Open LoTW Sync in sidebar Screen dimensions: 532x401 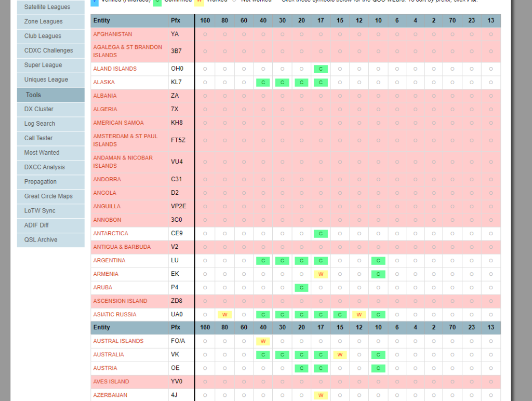[40, 211]
